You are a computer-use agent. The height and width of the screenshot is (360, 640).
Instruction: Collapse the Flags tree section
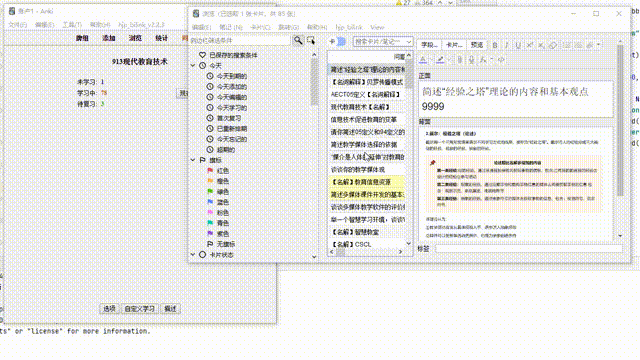click(193, 160)
